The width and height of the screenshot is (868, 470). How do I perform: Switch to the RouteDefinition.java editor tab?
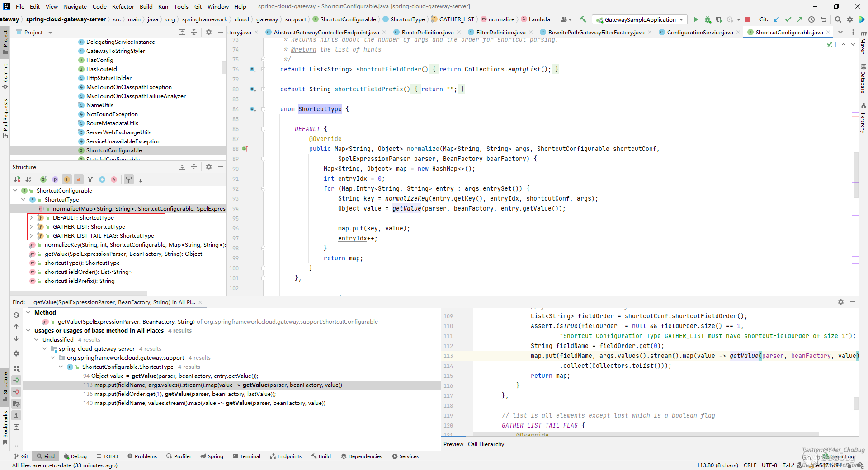[x=427, y=32]
